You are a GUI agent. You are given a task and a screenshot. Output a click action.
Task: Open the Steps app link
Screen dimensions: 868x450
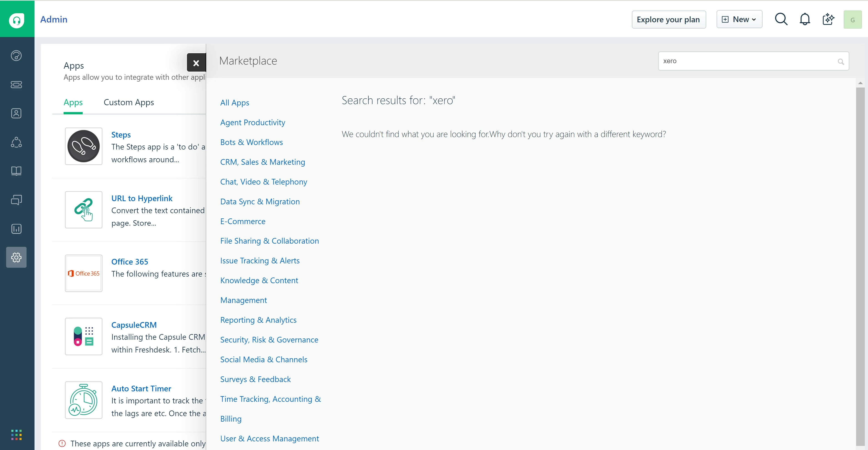click(121, 135)
